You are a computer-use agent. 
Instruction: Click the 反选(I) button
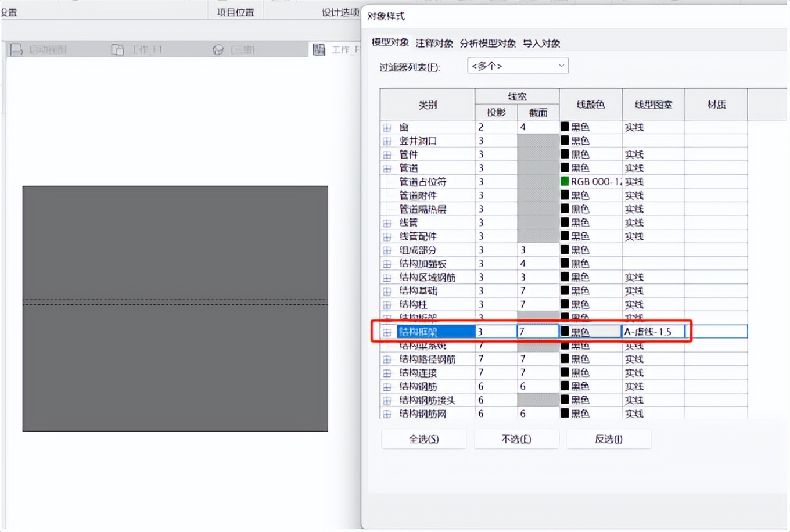(608, 439)
